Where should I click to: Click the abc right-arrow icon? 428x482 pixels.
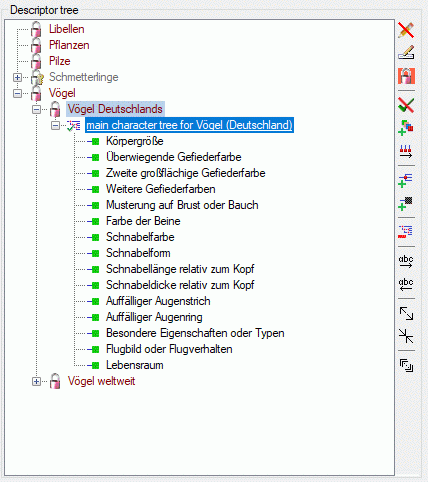406,261
